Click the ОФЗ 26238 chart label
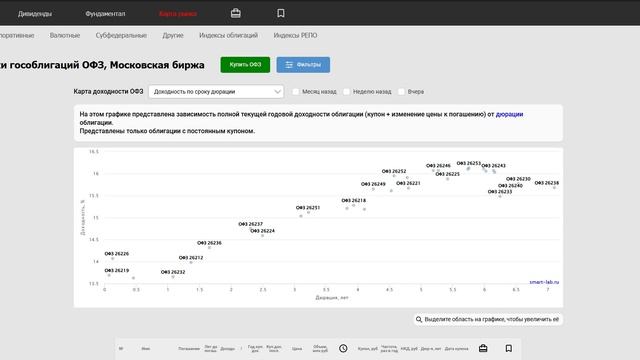This screenshot has width=640, height=360. click(547, 183)
